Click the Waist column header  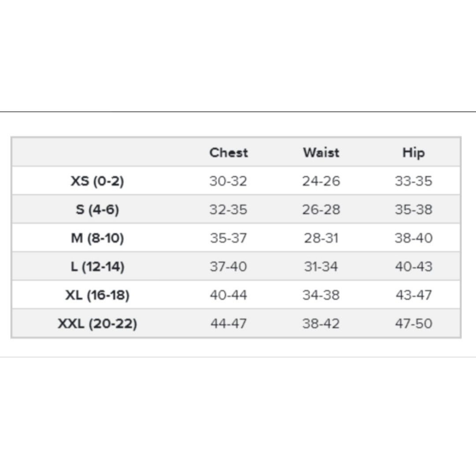pos(321,152)
